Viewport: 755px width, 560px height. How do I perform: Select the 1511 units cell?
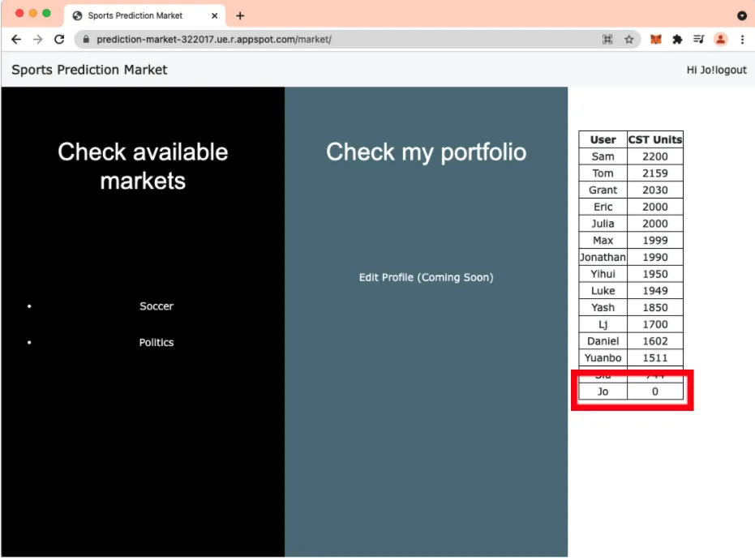(655, 358)
